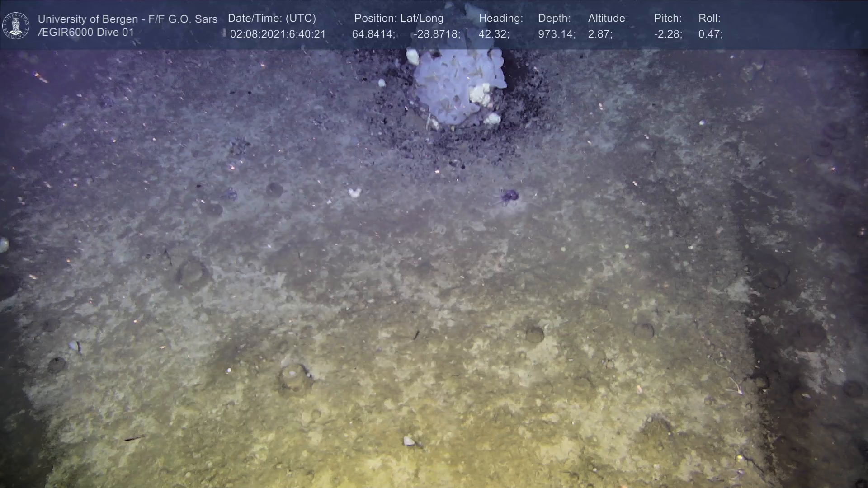Click the longitude value -28.8718
Viewport: 868px width, 488px height.
[x=437, y=34]
